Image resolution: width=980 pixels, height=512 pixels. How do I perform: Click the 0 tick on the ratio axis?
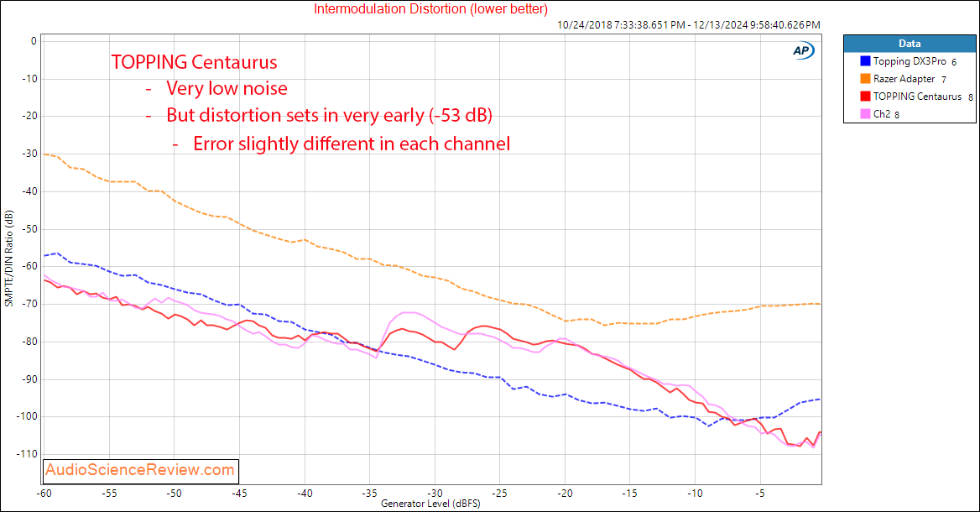tap(34, 41)
